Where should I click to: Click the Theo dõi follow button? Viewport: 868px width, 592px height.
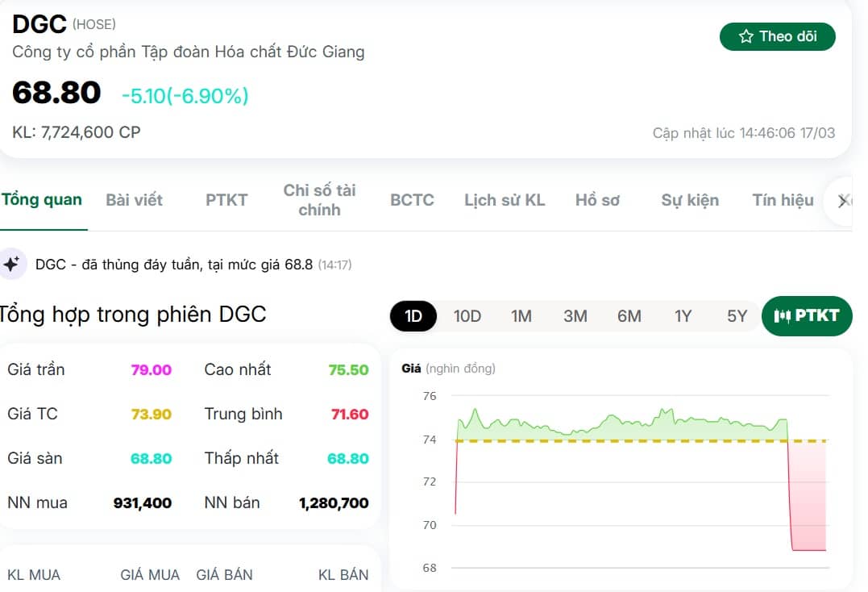(x=777, y=36)
